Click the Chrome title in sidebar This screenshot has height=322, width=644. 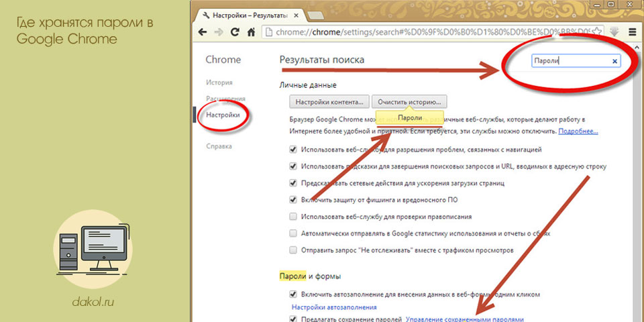tap(223, 60)
